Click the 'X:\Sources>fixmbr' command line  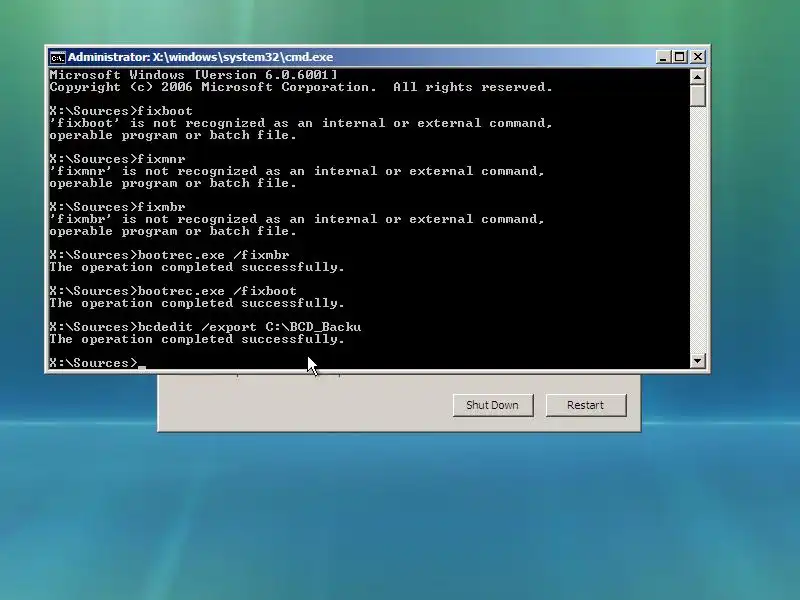[117, 207]
